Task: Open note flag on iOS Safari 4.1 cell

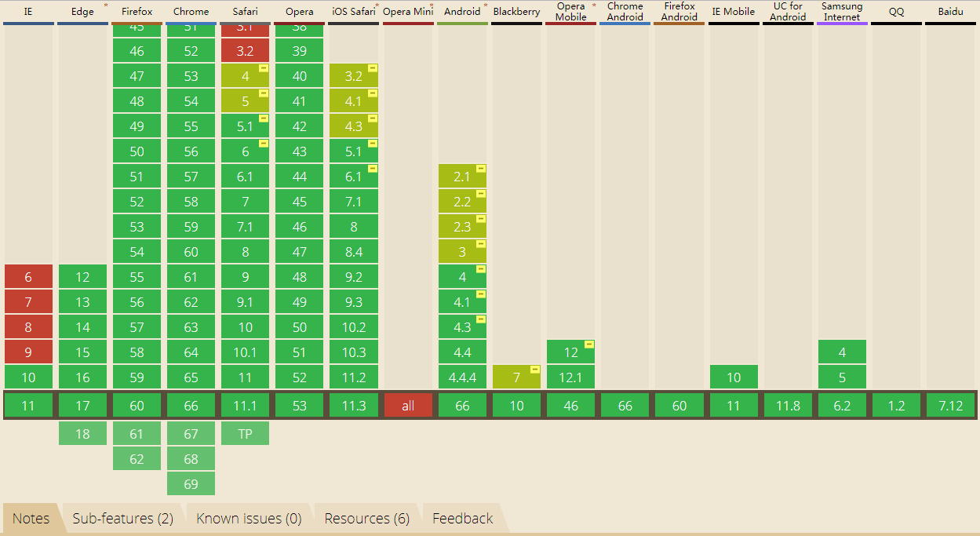Action: 373,93
